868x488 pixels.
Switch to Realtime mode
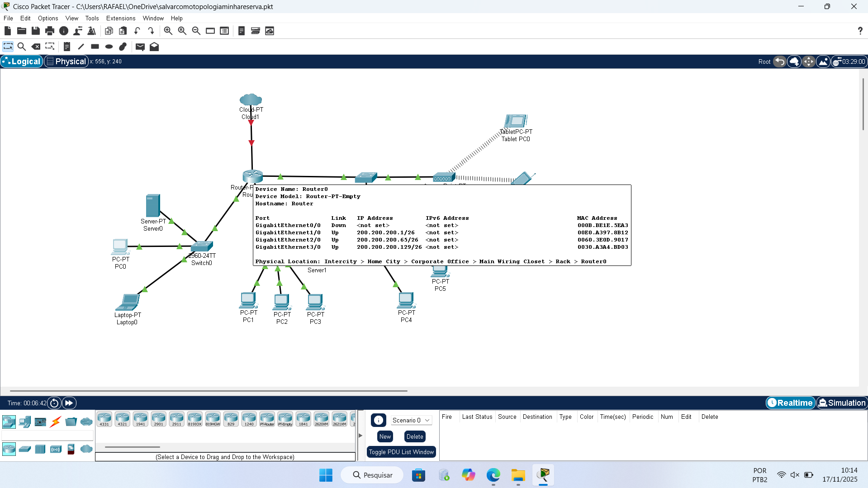click(790, 403)
